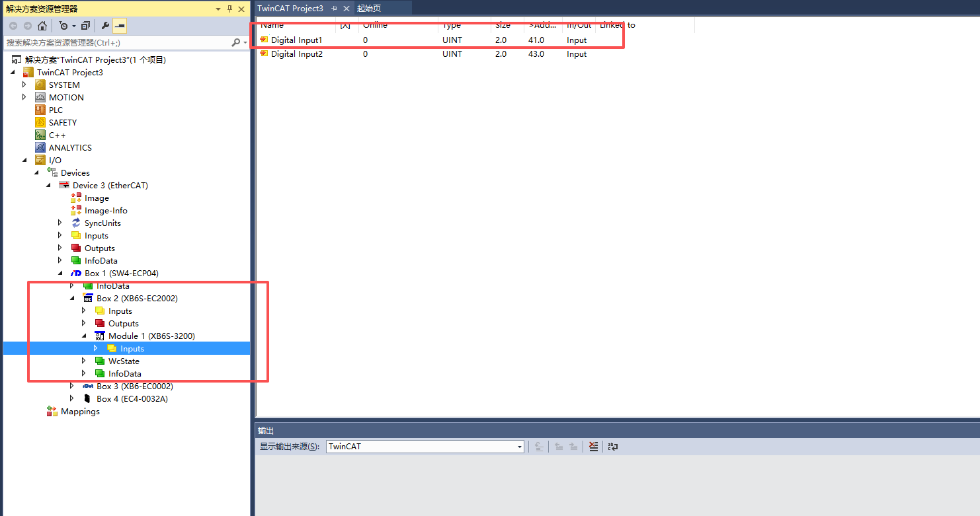Viewport: 980px width, 516px height.
Task: Expand the SYSTEM tree node
Action: tap(24, 85)
